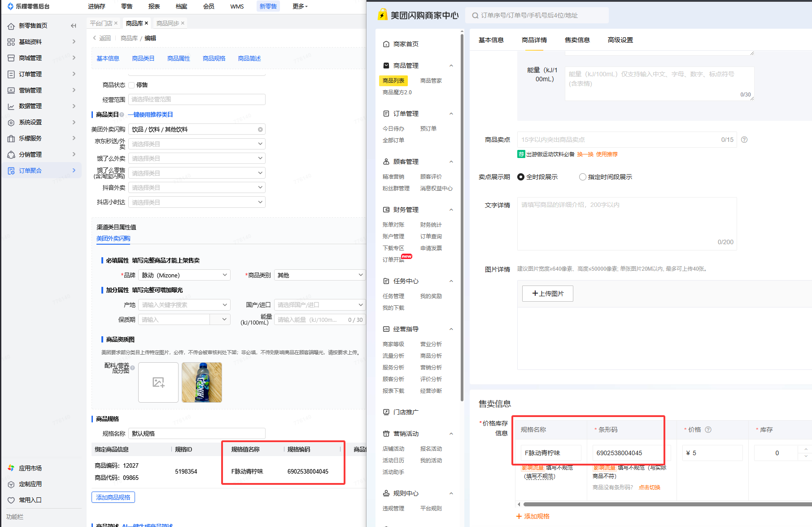Click the 一键使用推荐类目 link
Viewport: 812px width, 527px height.
[151, 115]
